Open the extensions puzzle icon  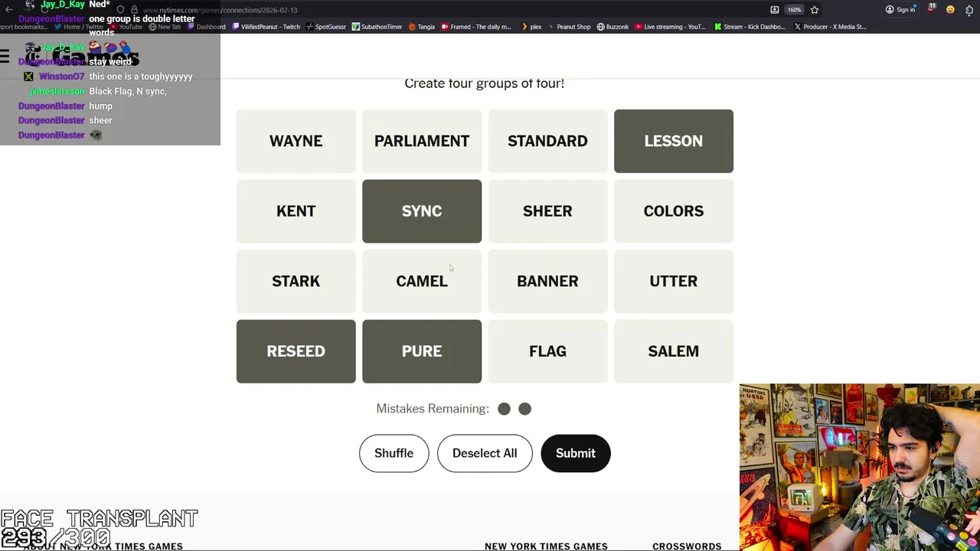point(969,10)
